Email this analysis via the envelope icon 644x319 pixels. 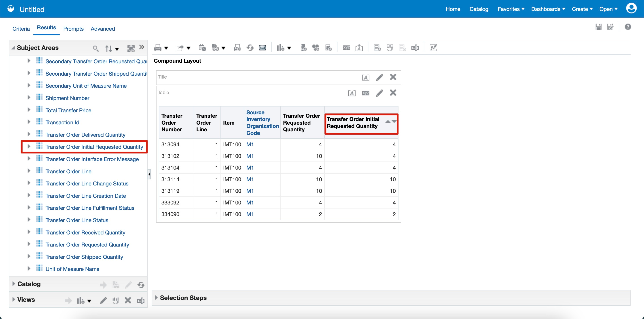262,48
